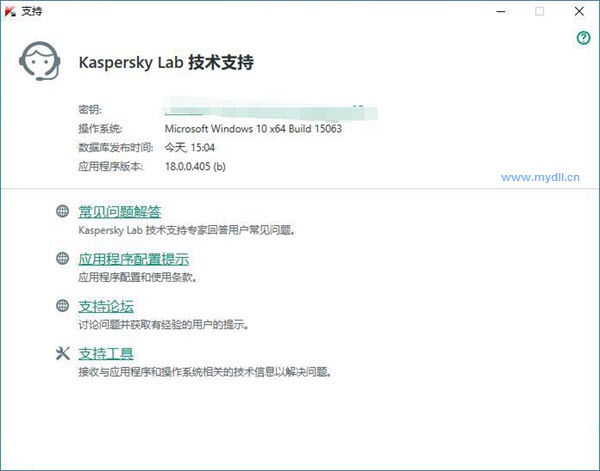Click description 接收与应用程序和操作系统相关的技术信息
The width and height of the screenshot is (600, 471).
coord(205,372)
